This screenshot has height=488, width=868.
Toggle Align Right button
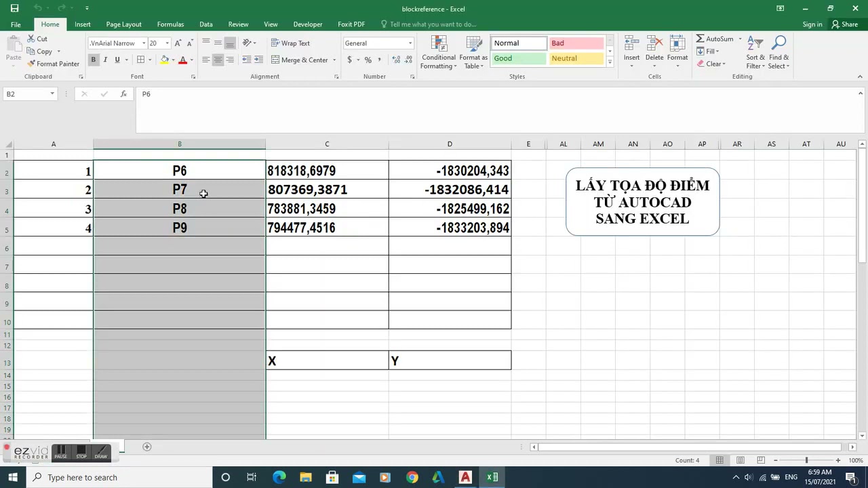pos(230,60)
